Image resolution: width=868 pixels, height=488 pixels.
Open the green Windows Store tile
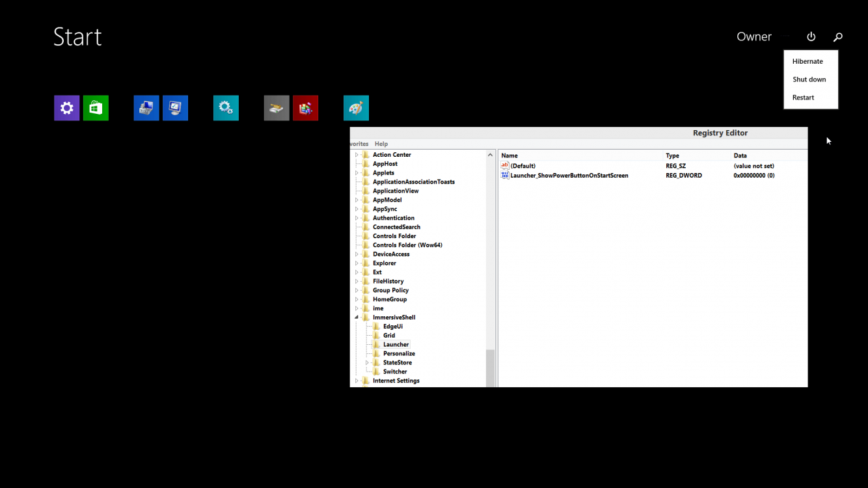coord(96,108)
